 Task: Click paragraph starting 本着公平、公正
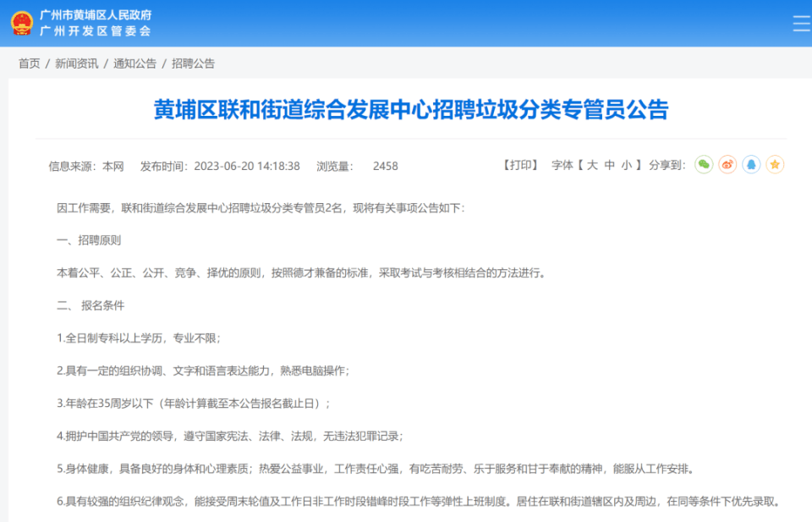click(301, 273)
